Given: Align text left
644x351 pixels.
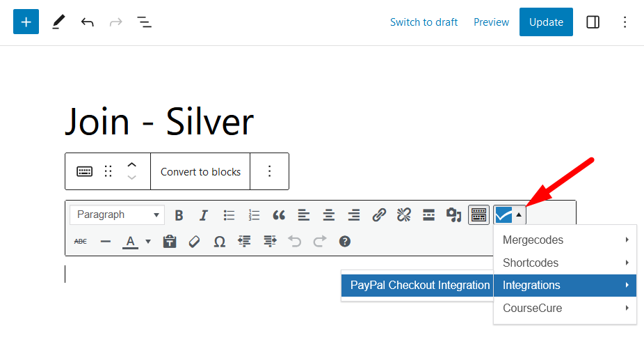Looking at the screenshot, I should [x=304, y=214].
